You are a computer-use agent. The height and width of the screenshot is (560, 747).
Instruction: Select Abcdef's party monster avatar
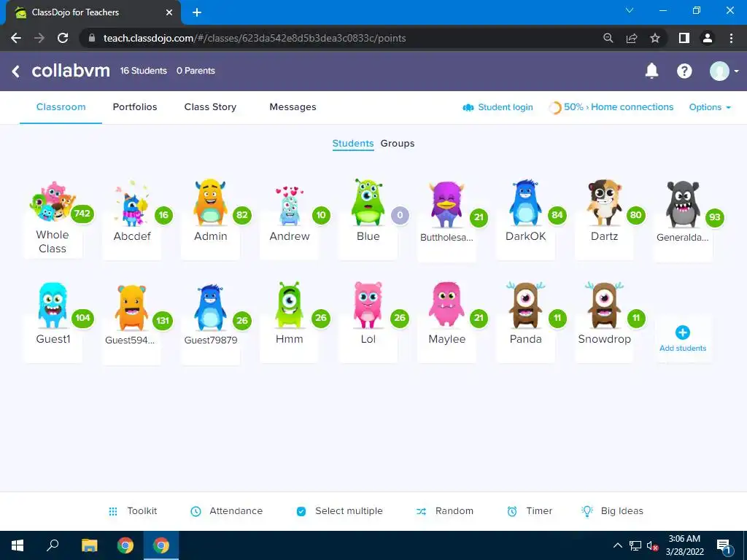coord(131,203)
